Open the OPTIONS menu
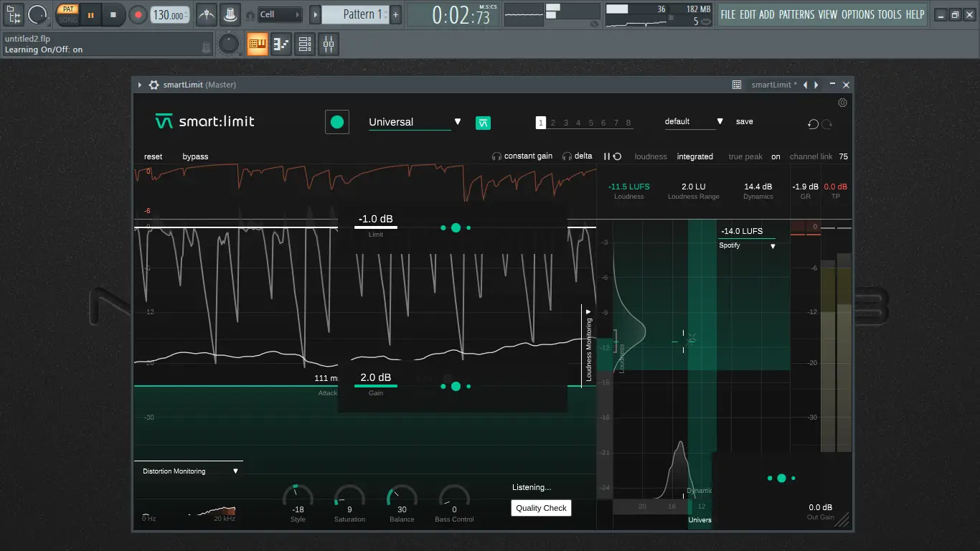This screenshot has height=551, width=980. [858, 14]
